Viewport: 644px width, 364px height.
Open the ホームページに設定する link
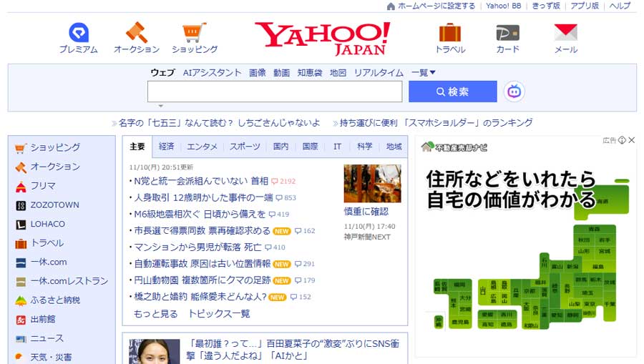(x=436, y=6)
